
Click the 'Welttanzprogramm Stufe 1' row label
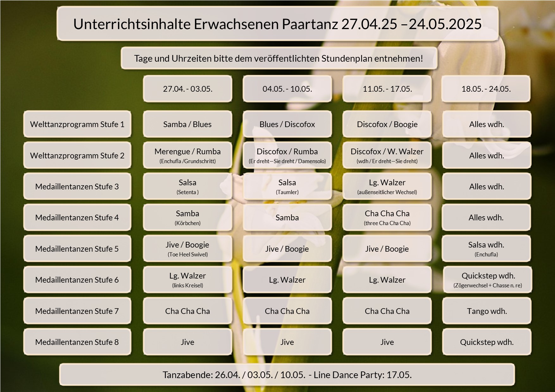point(77,124)
